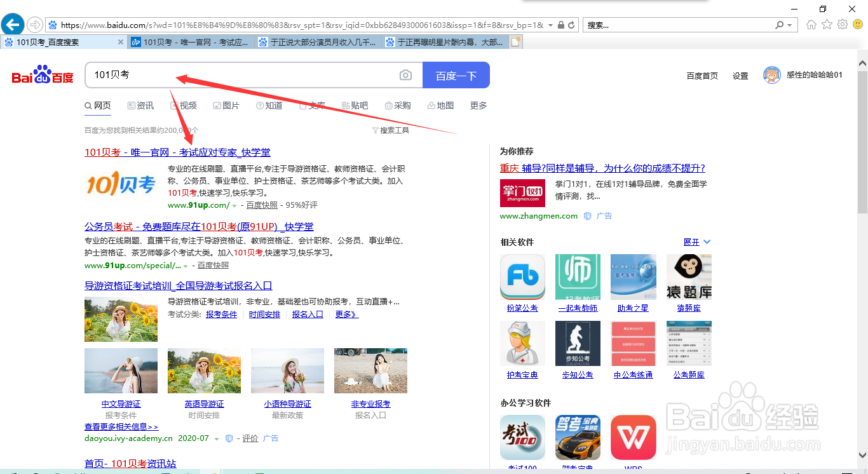Open the 粉笔公考 app icon
Viewport: 868px width, 474px height.
tap(522, 277)
